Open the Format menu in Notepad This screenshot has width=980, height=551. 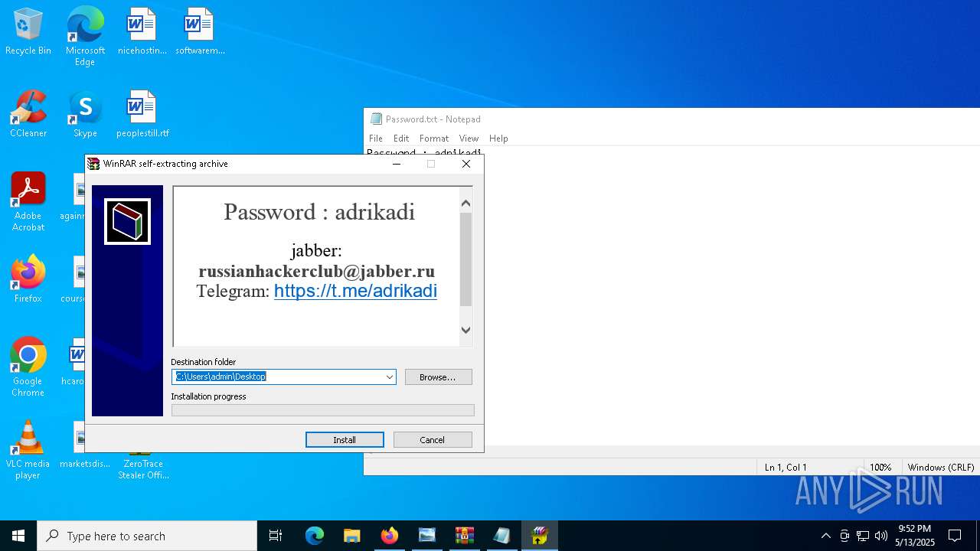pyautogui.click(x=434, y=139)
